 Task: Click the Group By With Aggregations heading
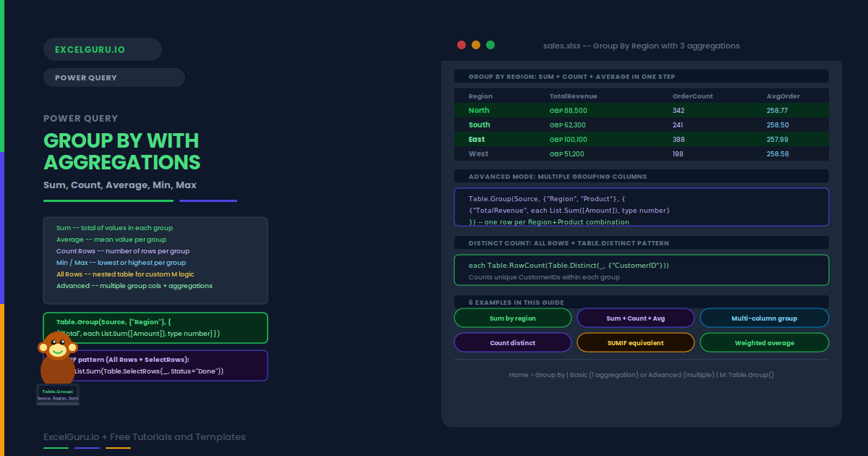point(122,151)
